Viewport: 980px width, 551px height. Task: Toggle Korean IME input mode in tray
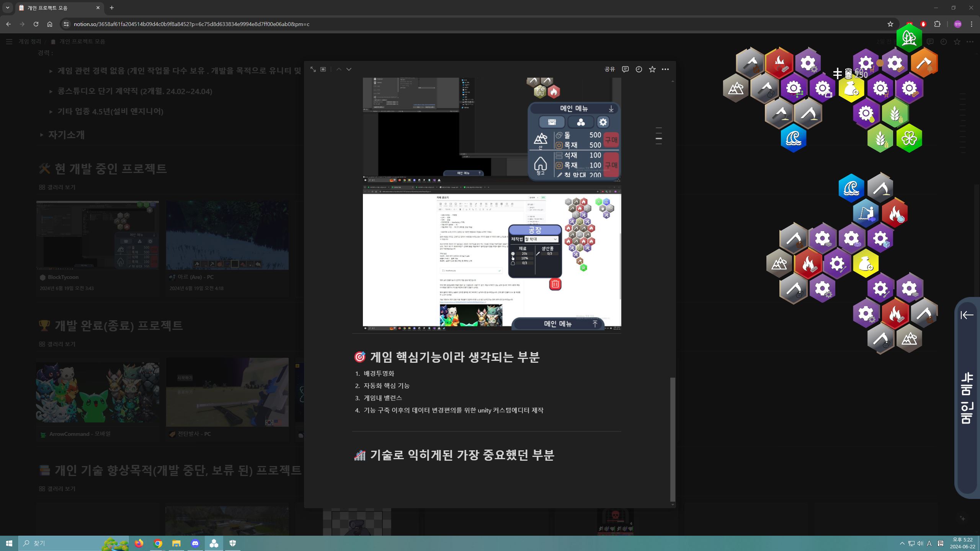940,543
